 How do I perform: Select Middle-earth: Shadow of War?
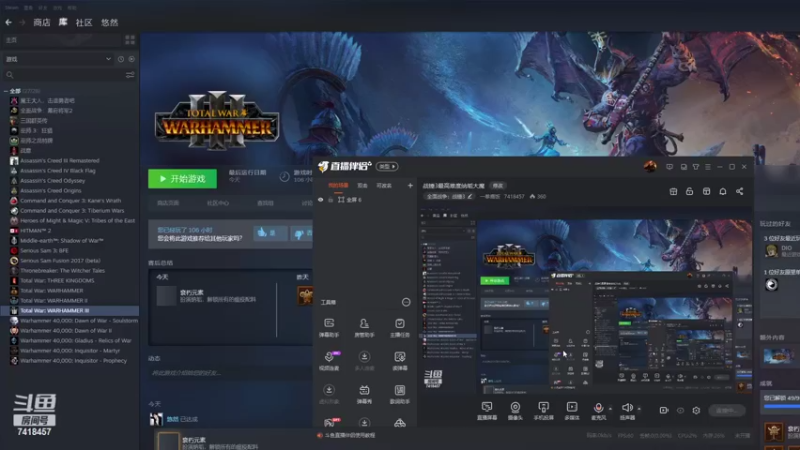62,240
